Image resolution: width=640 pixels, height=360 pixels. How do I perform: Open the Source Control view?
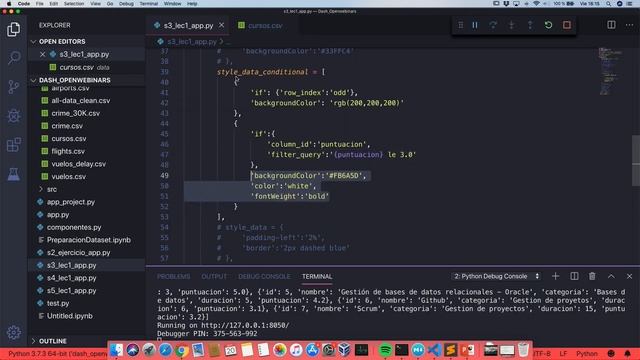13,87
